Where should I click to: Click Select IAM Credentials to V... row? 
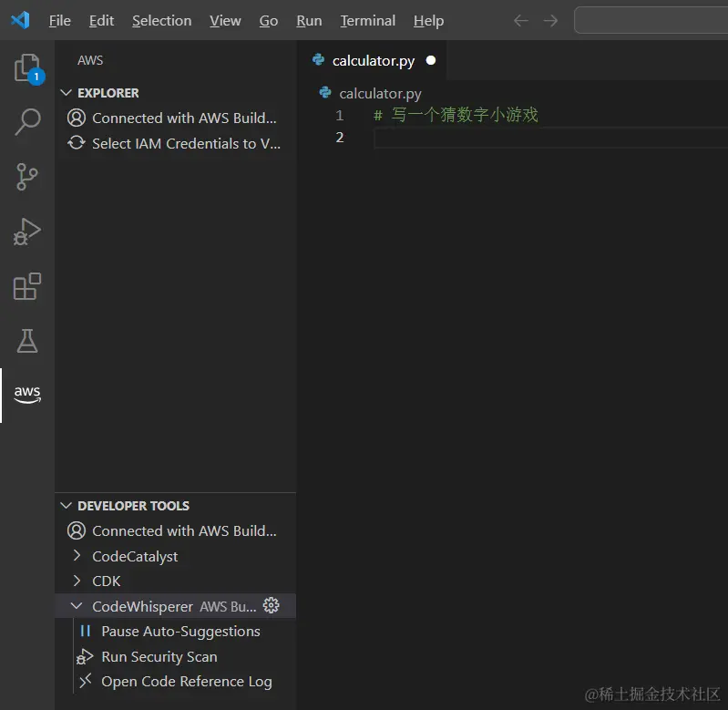176,143
